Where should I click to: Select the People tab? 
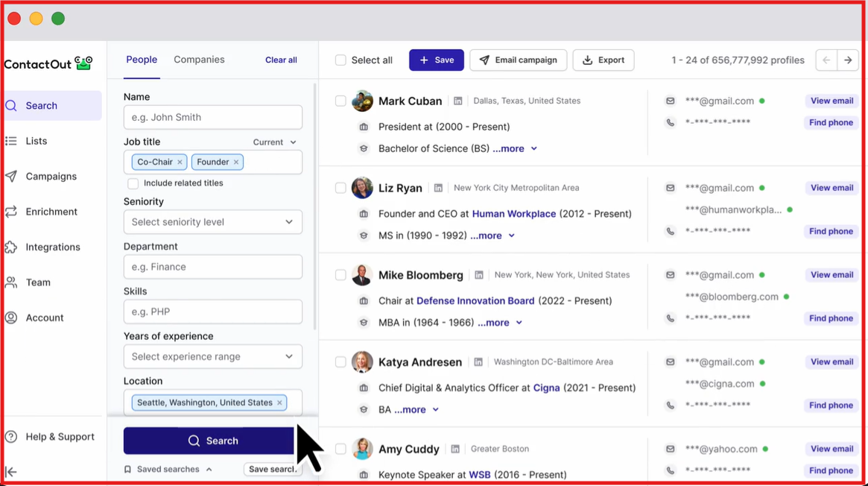click(x=142, y=59)
